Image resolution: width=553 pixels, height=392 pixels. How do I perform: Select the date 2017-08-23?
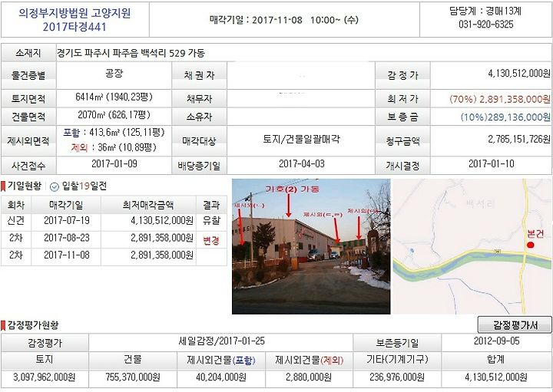[x=66, y=238]
